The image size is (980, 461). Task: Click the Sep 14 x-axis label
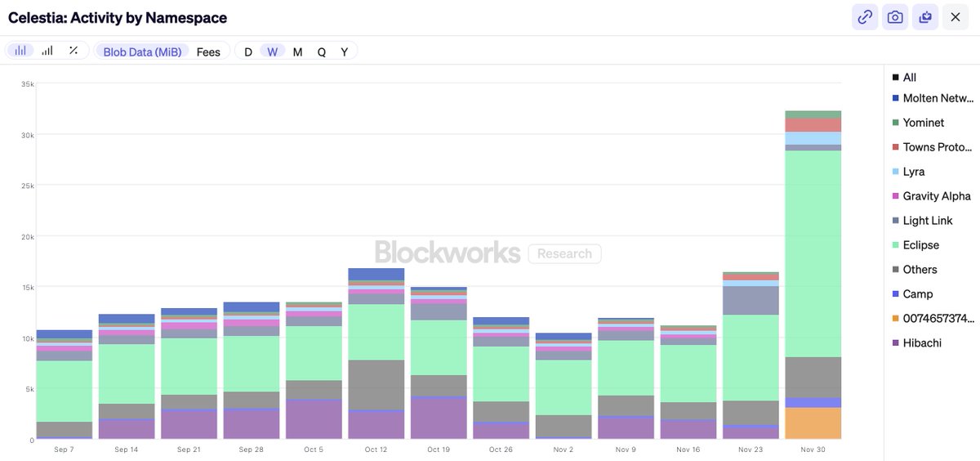[127, 450]
